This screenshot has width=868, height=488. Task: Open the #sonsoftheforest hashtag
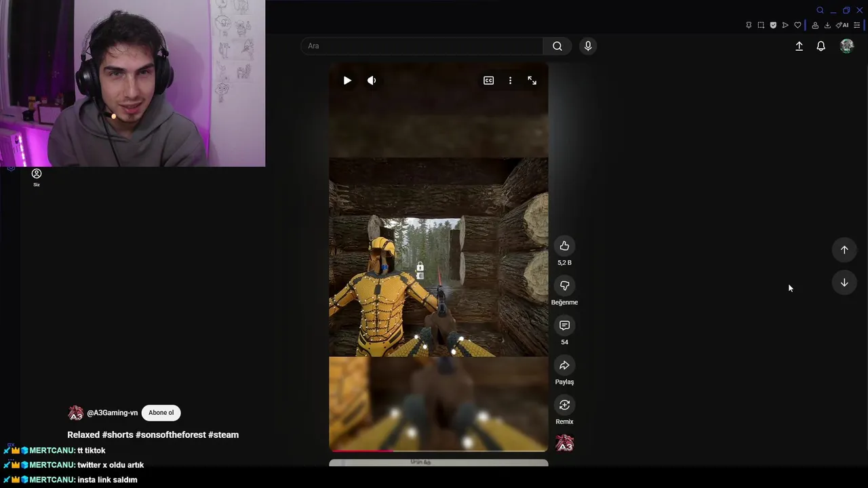170,435
